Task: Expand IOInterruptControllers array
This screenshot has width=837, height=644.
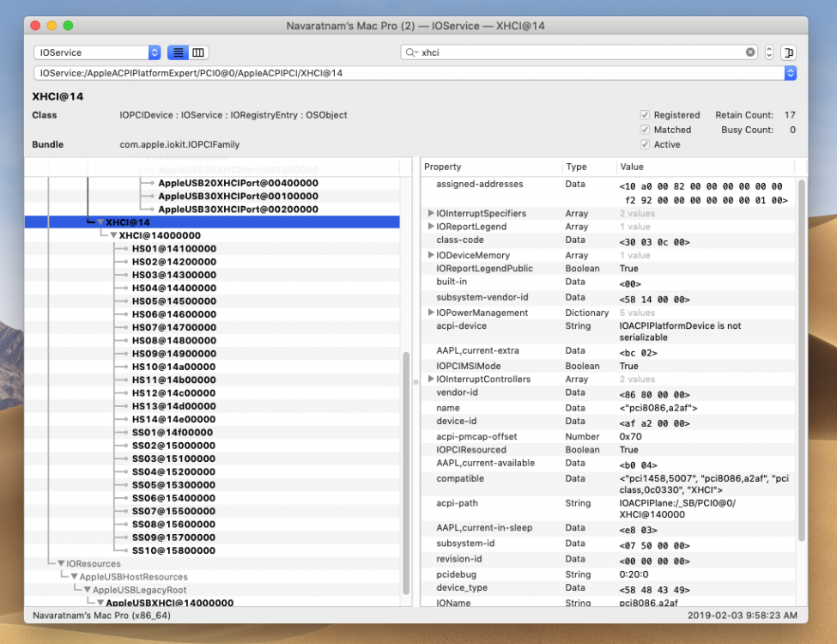Action: point(431,379)
